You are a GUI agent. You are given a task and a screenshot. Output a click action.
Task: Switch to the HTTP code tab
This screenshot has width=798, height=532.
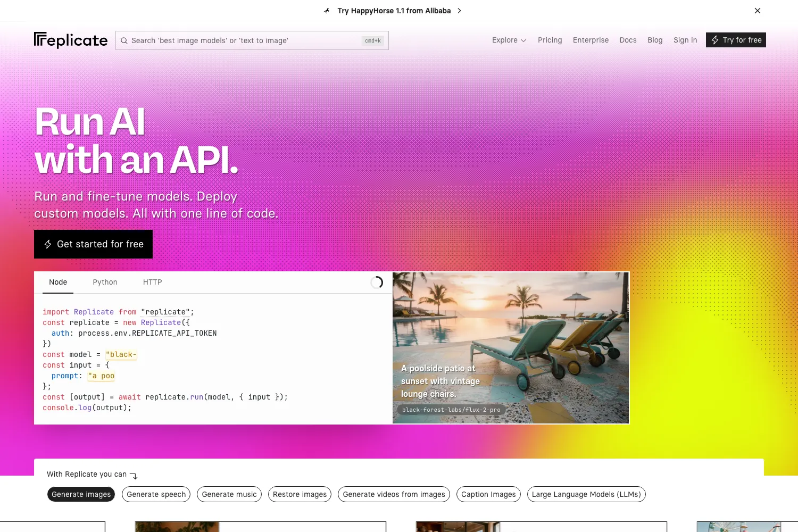click(x=153, y=282)
